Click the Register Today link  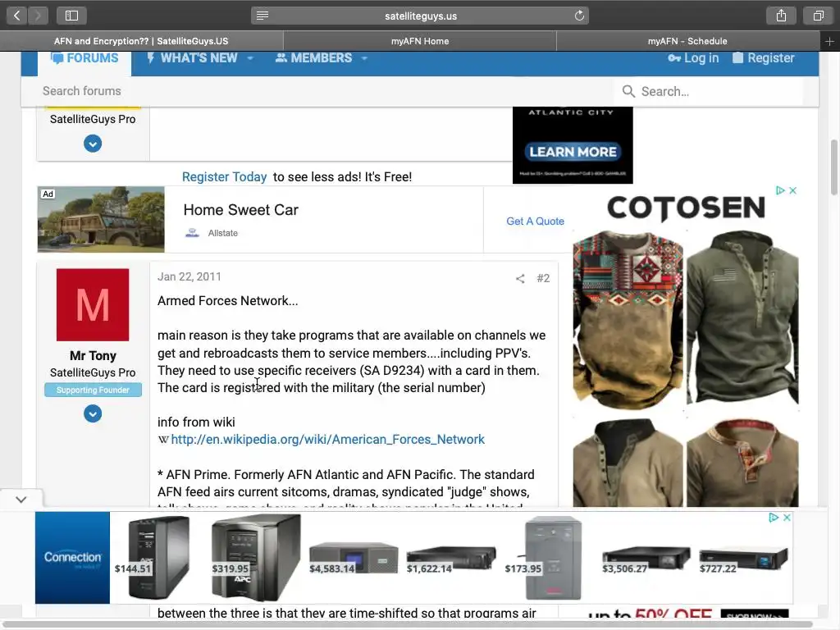click(225, 177)
